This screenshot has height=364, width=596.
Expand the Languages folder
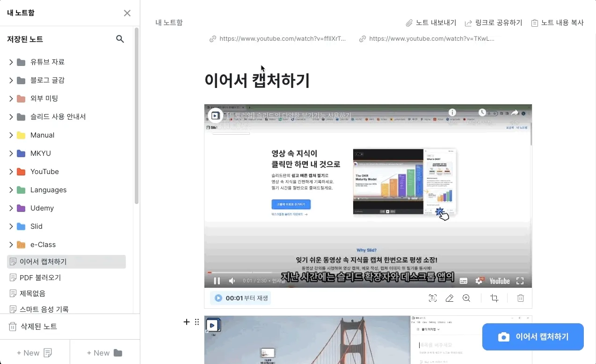11,189
